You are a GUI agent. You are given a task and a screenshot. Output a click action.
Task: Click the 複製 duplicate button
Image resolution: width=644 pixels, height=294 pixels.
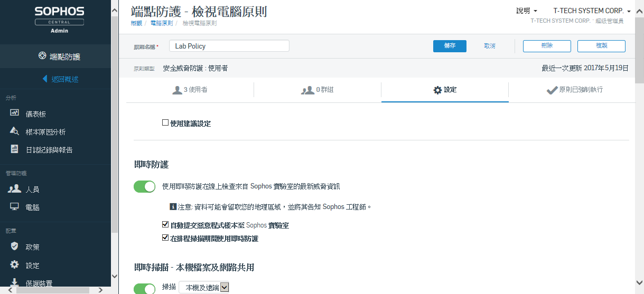click(x=601, y=46)
